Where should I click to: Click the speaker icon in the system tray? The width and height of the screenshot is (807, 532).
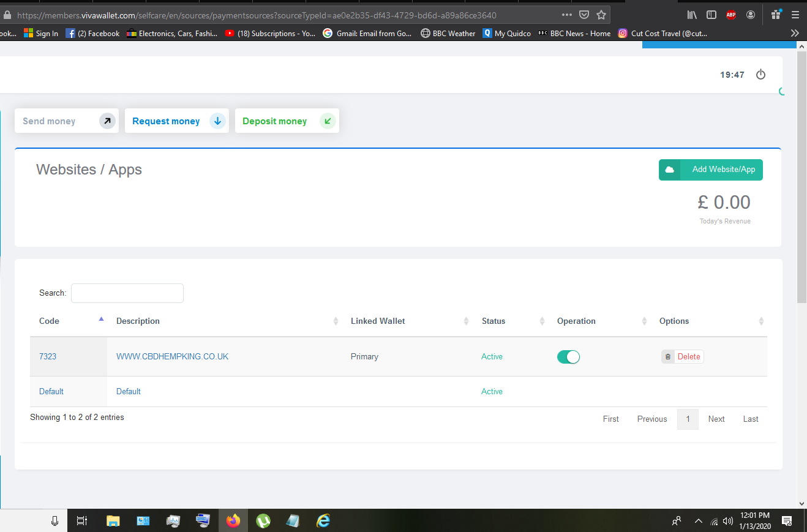(x=728, y=521)
